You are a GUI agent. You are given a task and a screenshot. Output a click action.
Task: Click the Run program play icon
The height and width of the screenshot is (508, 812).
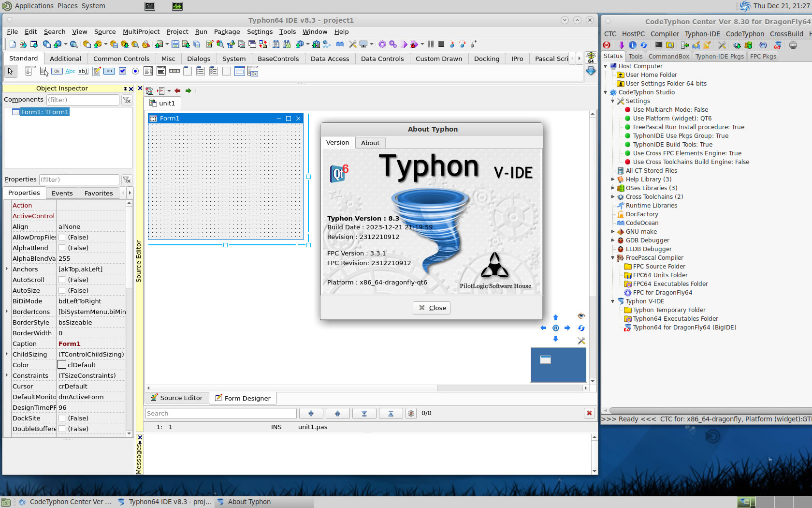click(x=404, y=44)
